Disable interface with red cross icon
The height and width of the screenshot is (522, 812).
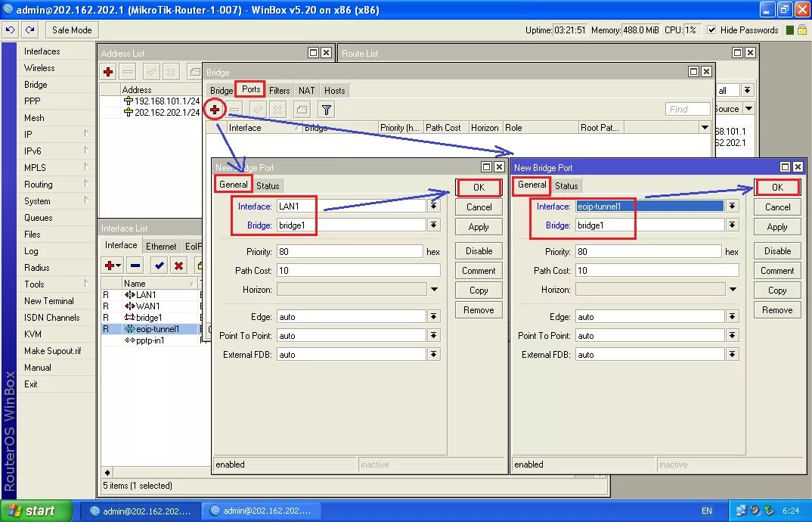tap(178, 266)
